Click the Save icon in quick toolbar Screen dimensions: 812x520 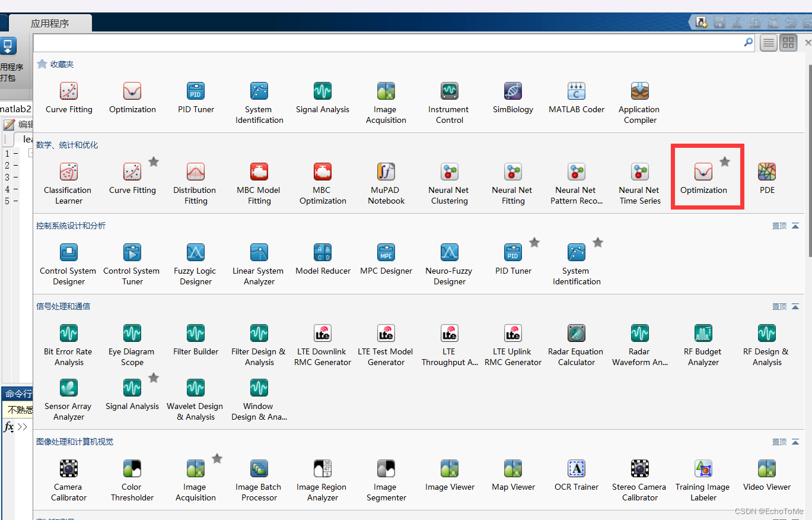click(719, 23)
